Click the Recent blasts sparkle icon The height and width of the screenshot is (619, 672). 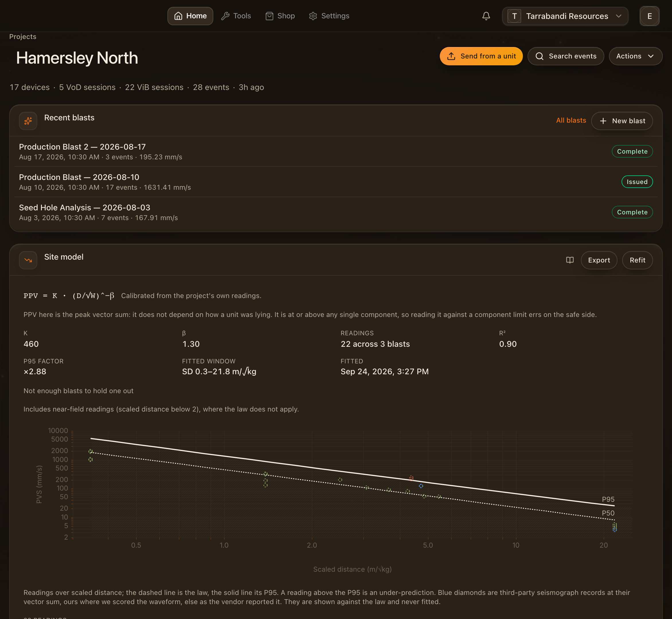pos(28,121)
